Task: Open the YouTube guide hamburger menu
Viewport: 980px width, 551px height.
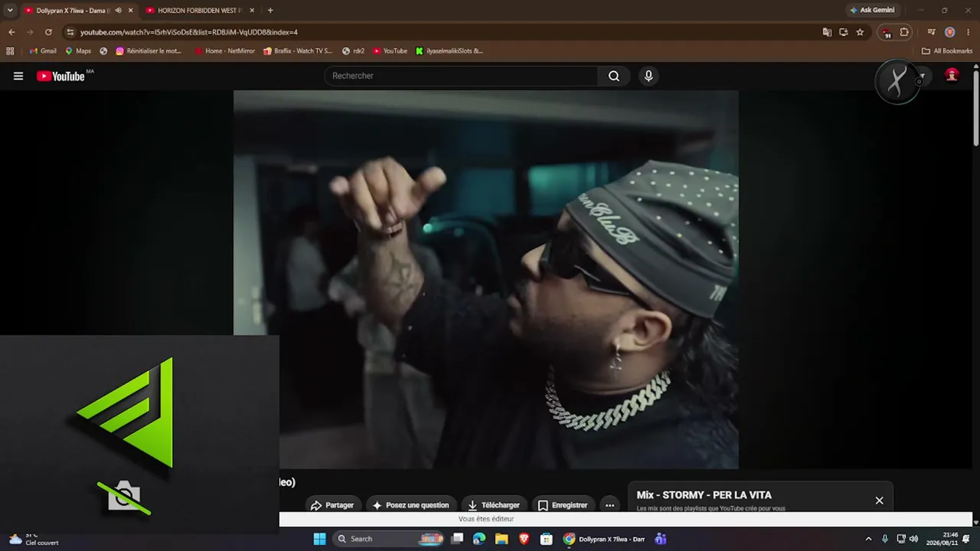Action: click(18, 76)
